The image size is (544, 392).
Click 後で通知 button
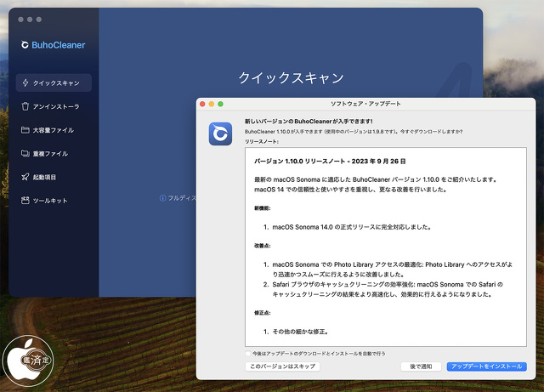tap(421, 366)
